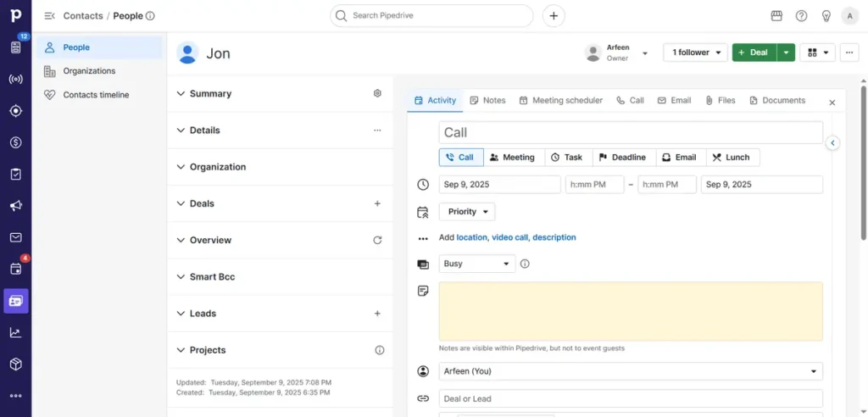This screenshot has height=417, width=868.
Task: Open the Deals icon in left sidebar
Action: [x=15, y=142]
